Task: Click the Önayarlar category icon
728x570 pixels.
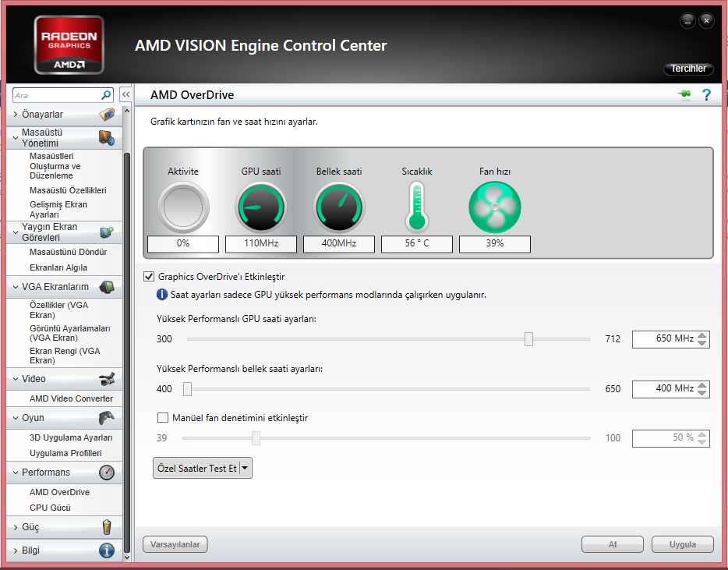Action: coord(107,115)
